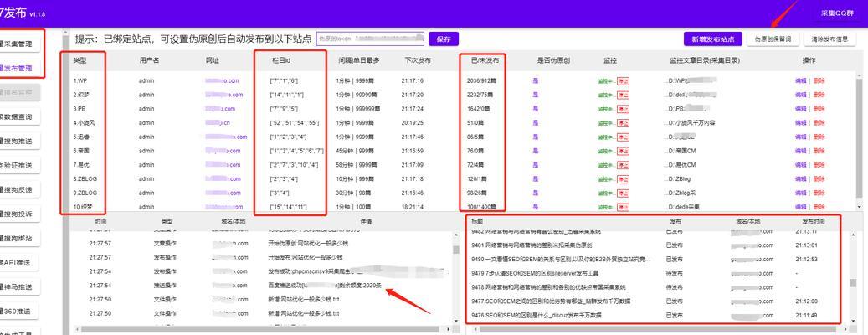Select the 100/1400篇 cell
Image resolution: width=868 pixels, height=335 pixels.
pyautogui.click(x=485, y=207)
